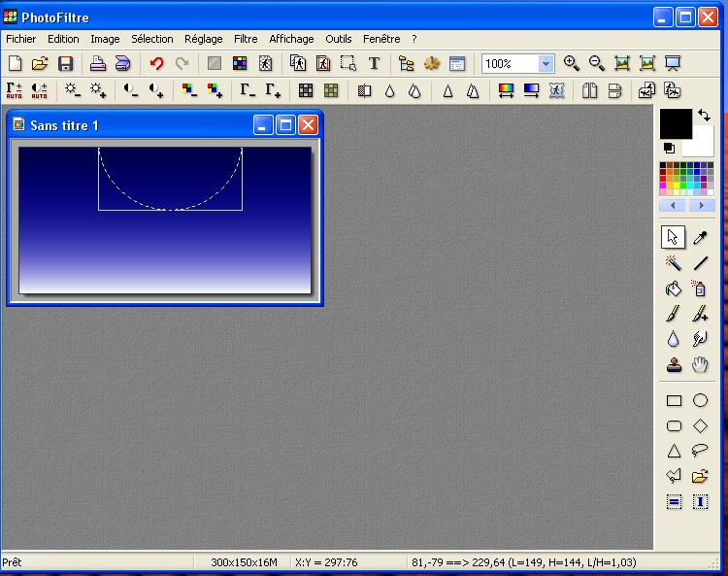The height and width of the screenshot is (576, 728).
Task: Decrease contrast with half-circle minus icon
Action: coord(131,90)
